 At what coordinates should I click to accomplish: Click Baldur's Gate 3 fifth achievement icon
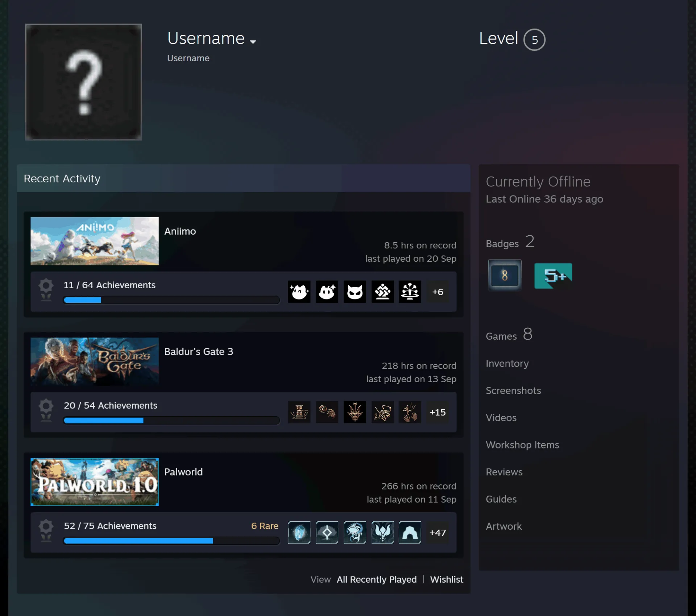point(410,412)
